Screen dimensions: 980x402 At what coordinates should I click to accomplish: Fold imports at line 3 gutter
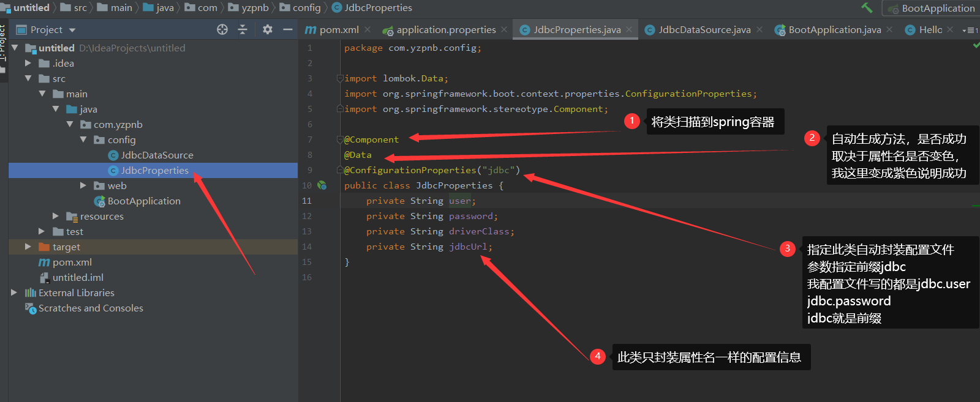(339, 78)
